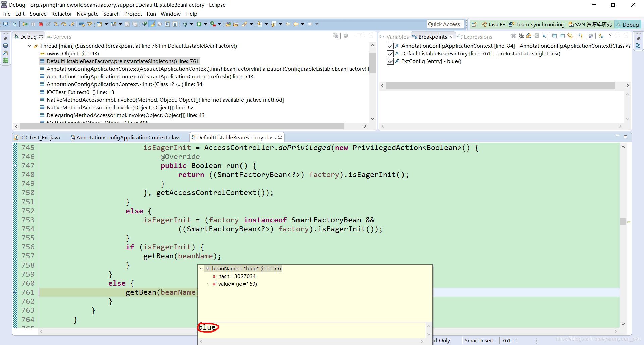Screen dimensions: 644x345
Task: Click Remove All Breakpoints icon
Action: click(521, 36)
